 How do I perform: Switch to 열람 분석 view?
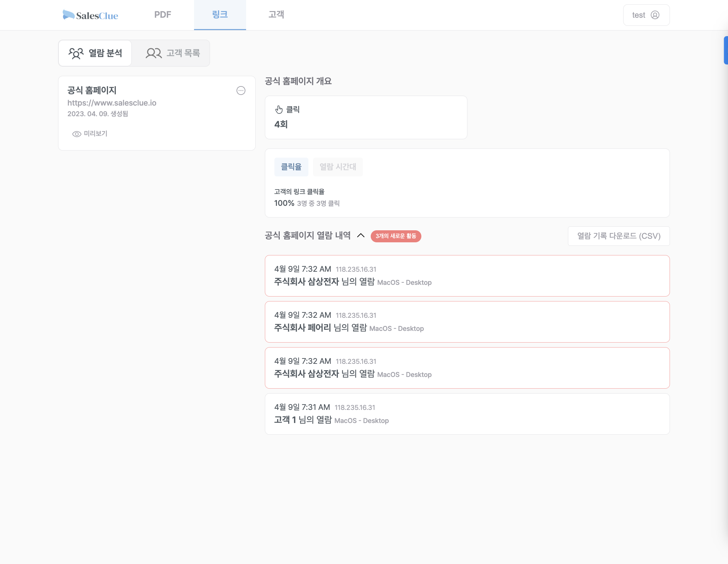(x=95, y=53)
